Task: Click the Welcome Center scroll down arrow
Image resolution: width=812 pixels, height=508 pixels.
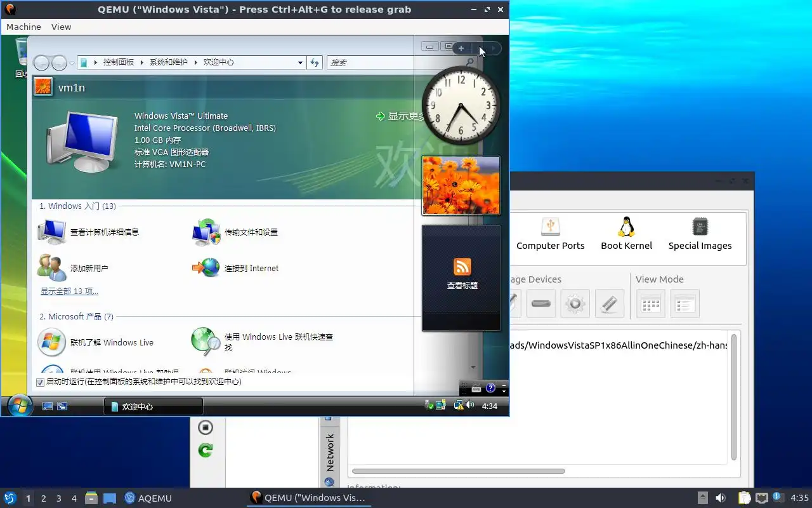Action: 473,368
